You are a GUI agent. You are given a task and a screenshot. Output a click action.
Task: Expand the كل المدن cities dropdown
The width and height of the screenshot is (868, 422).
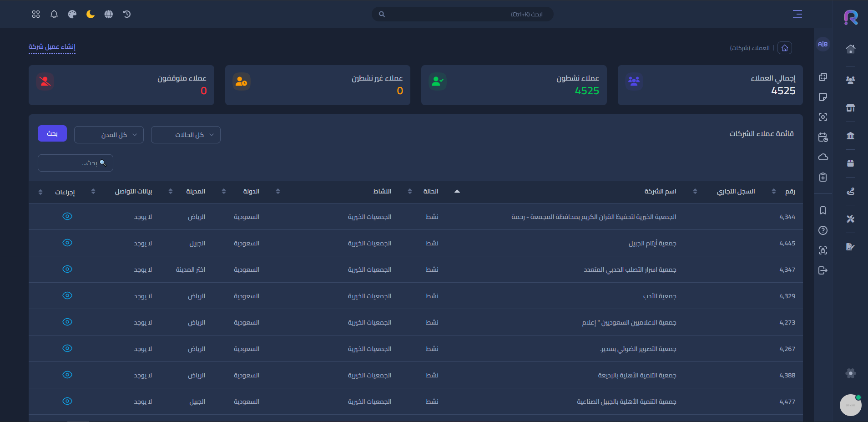[109, 135]
